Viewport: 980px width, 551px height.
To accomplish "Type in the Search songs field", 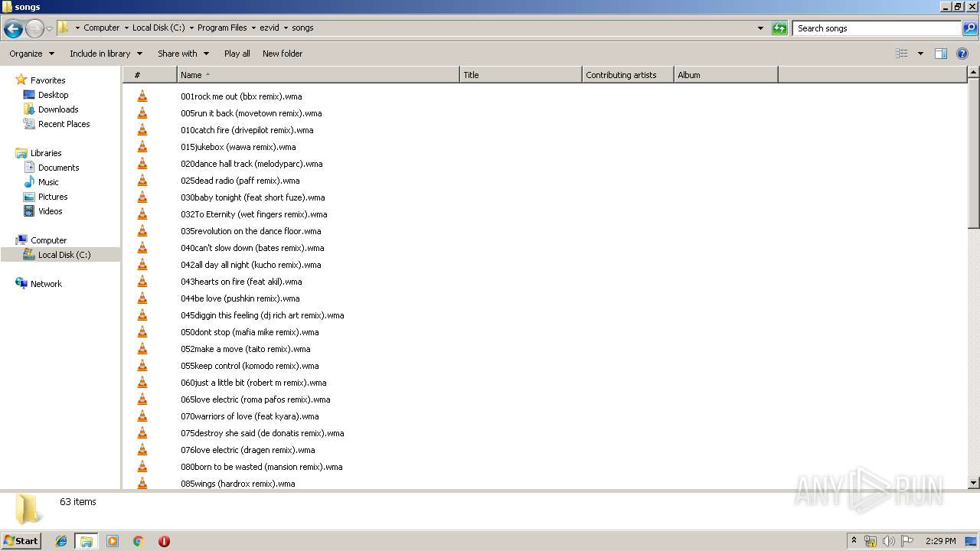I will click(x=877, y=28).
